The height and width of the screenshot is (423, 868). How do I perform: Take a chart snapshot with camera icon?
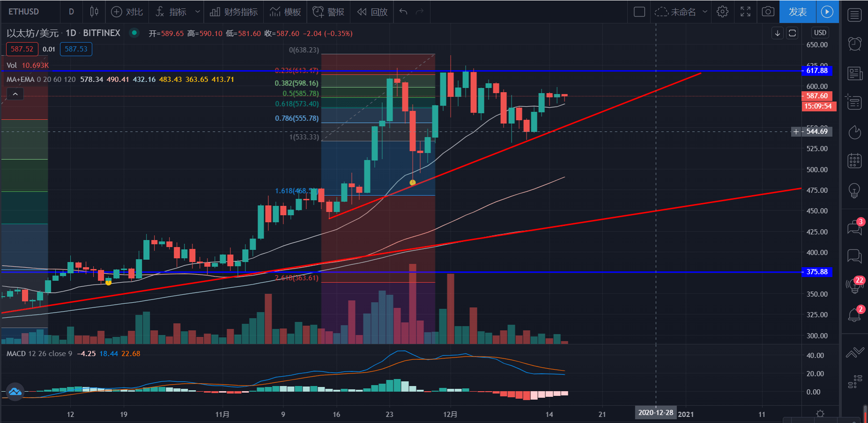click(x=768, y=12)
